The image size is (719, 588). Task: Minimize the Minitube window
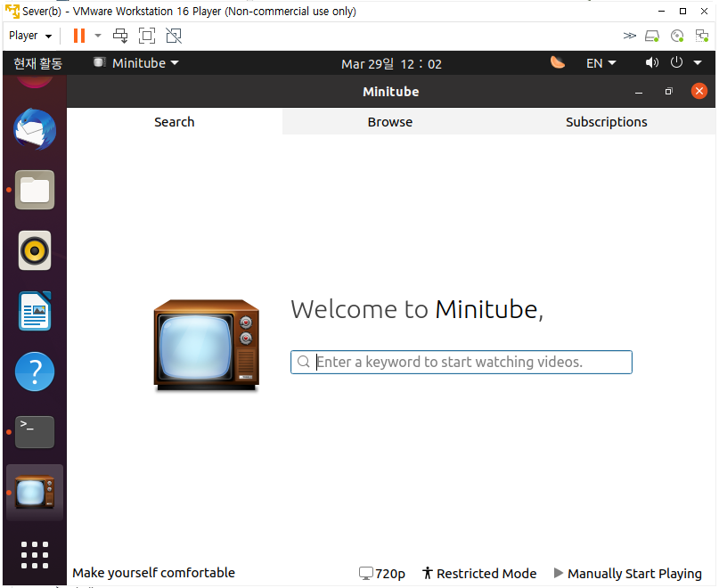pos(638,92)
